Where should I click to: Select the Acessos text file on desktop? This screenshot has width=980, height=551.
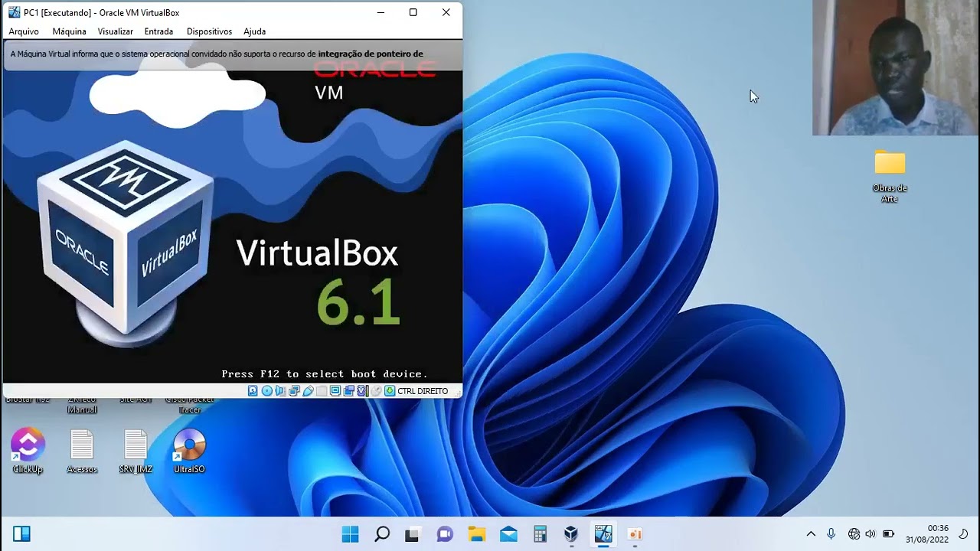point(82,452)
